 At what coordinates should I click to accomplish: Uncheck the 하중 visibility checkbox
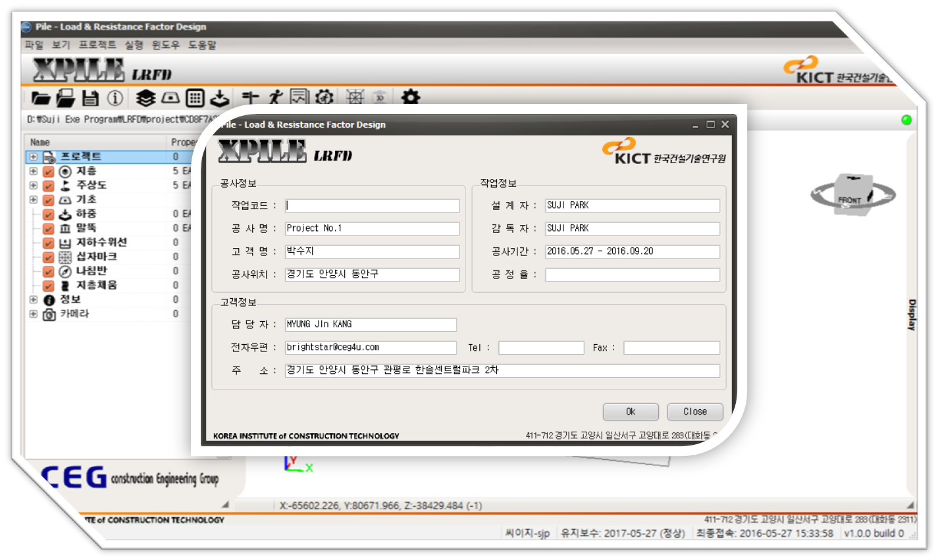(48, 215)
